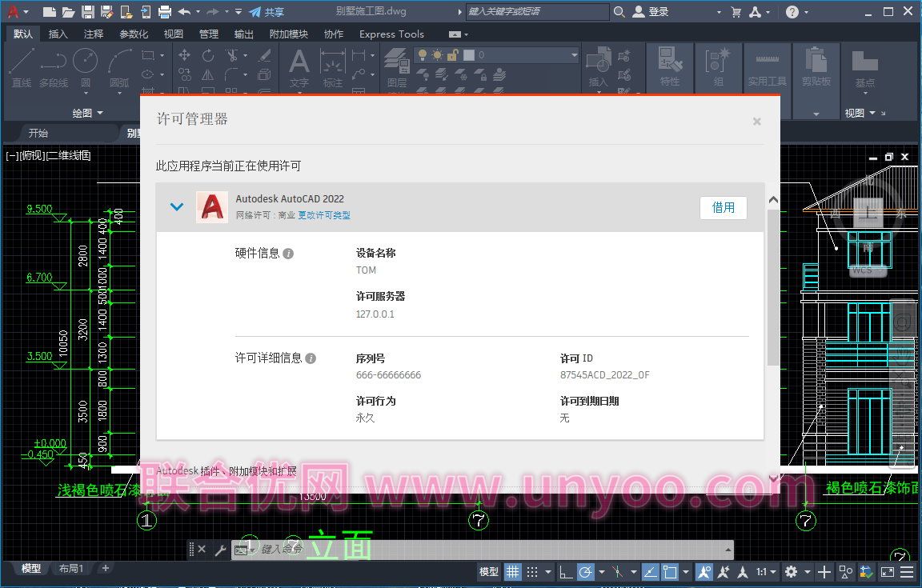This screenshot has width=922, height=588.
Task: Toggle the layer on/off lightbulb icon
Action: 423,55
